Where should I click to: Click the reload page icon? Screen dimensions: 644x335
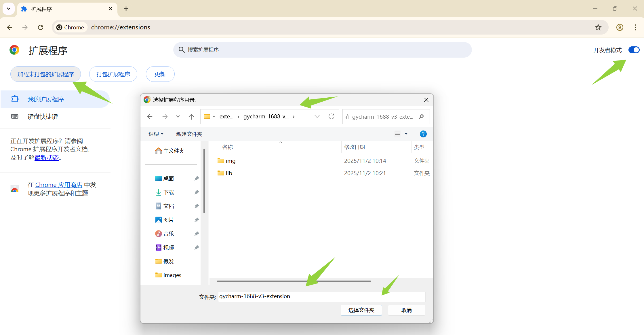[x=41, y=27]
